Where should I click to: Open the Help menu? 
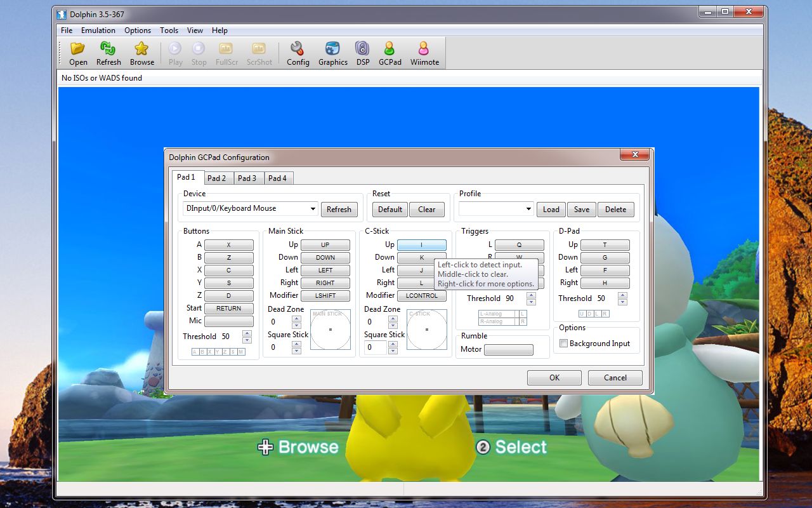219,30
